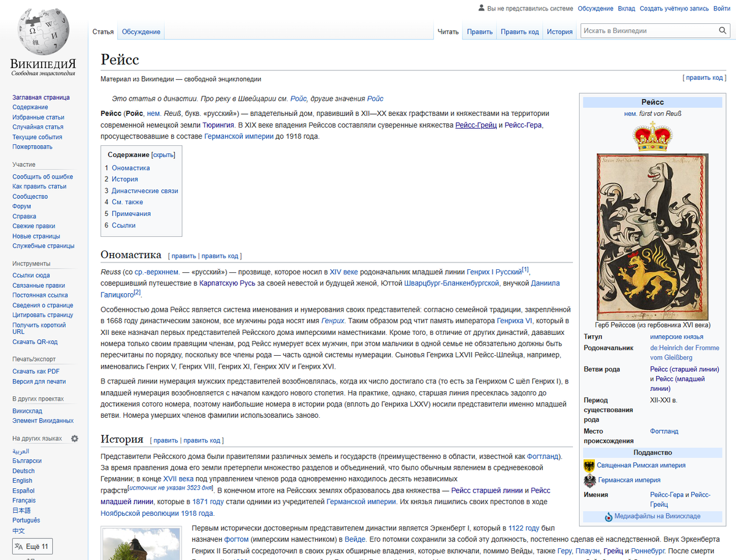Click the Holy Roman Empire flag icon
This screenshot has width=736, height=560.
(x=589, y=466)
